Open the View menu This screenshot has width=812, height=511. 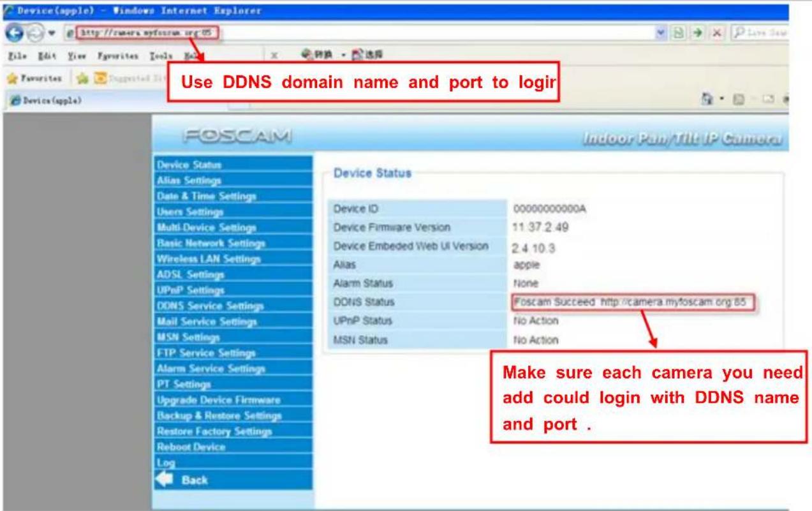tap(77, 56)
